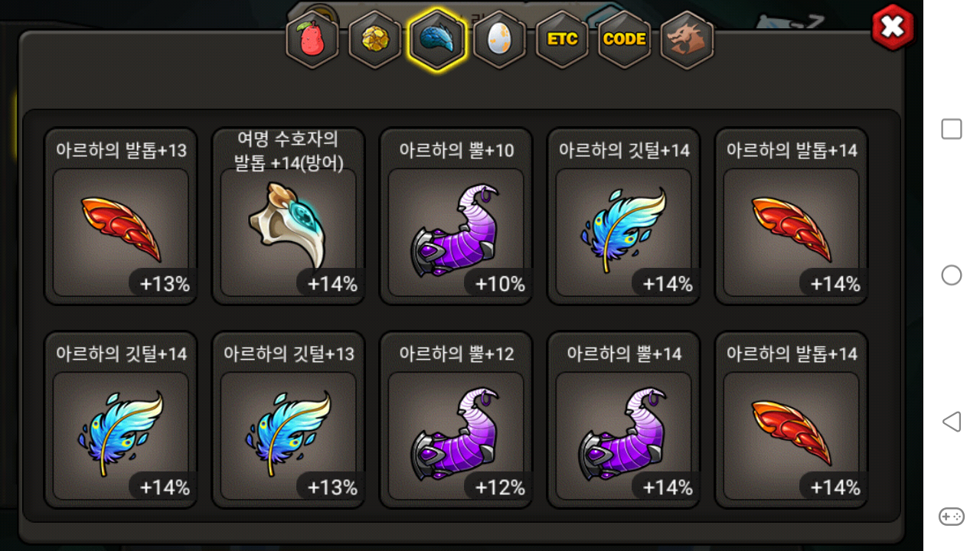The height and width of the screenshot is (551, 980).
Task: Choose 여명 수호자의 발톱 +14(방어) item
Action: click(289, 216)
